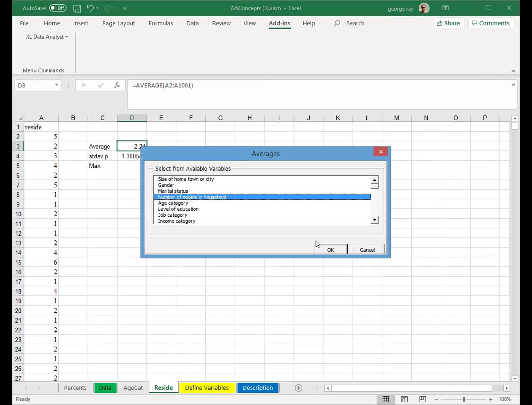Open Ribbon Display Options icon
The width and height of the screenshot is (532, 405).
click(445, 8)
